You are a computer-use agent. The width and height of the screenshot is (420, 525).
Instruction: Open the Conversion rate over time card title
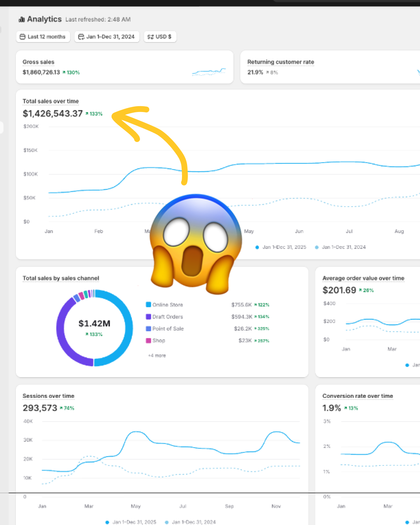pyautogui.click(x=358, y=395)
